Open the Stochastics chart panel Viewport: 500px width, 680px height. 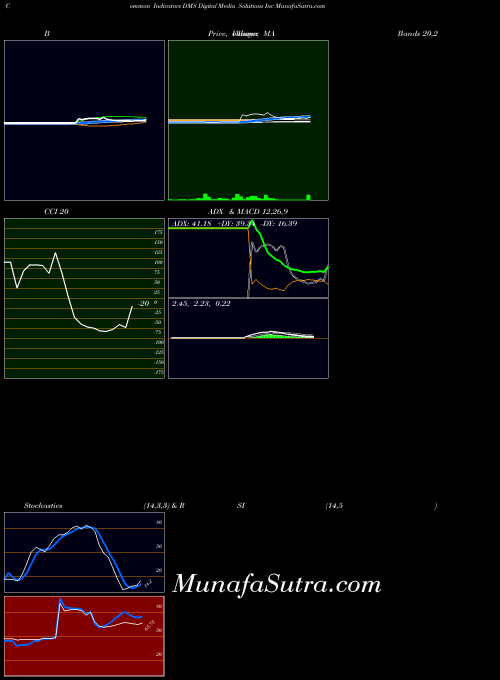click(85, 552)
